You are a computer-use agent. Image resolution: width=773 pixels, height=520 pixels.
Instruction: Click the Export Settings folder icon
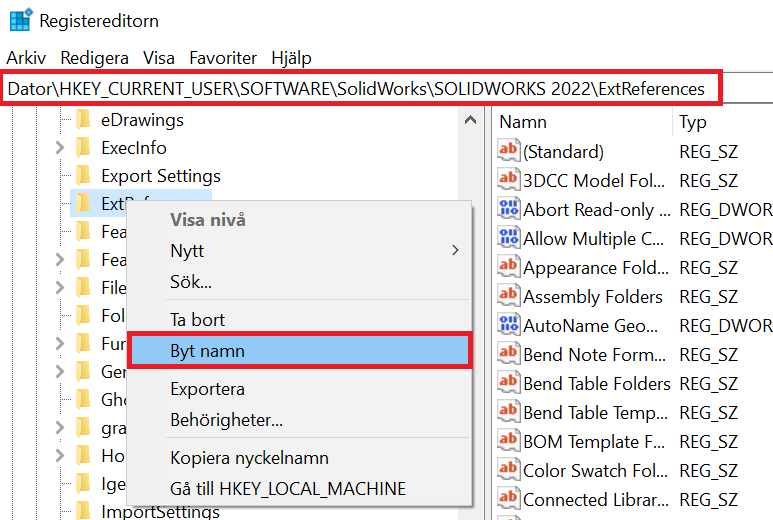(x=85, y=176)
